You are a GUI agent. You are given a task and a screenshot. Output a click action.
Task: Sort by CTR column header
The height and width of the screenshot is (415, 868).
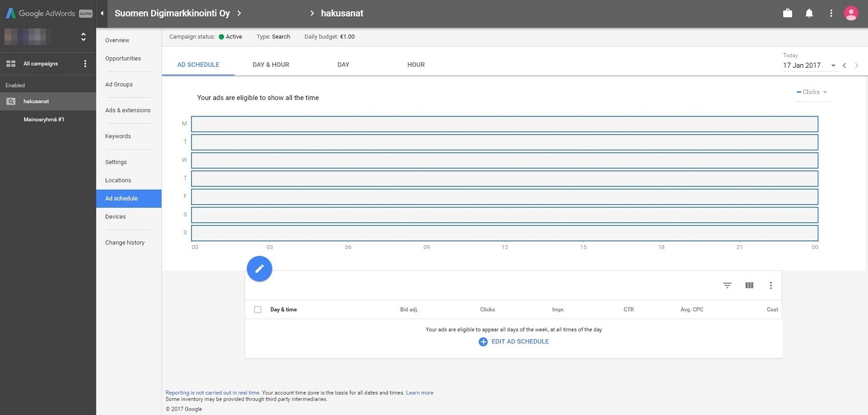(x=628, y=310)
